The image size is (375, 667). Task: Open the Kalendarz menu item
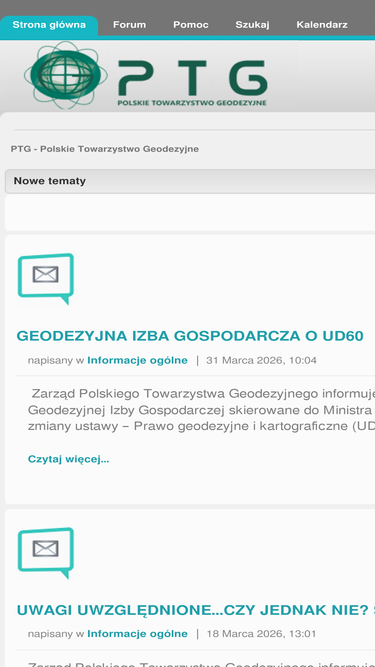click(x=322, y=25)
